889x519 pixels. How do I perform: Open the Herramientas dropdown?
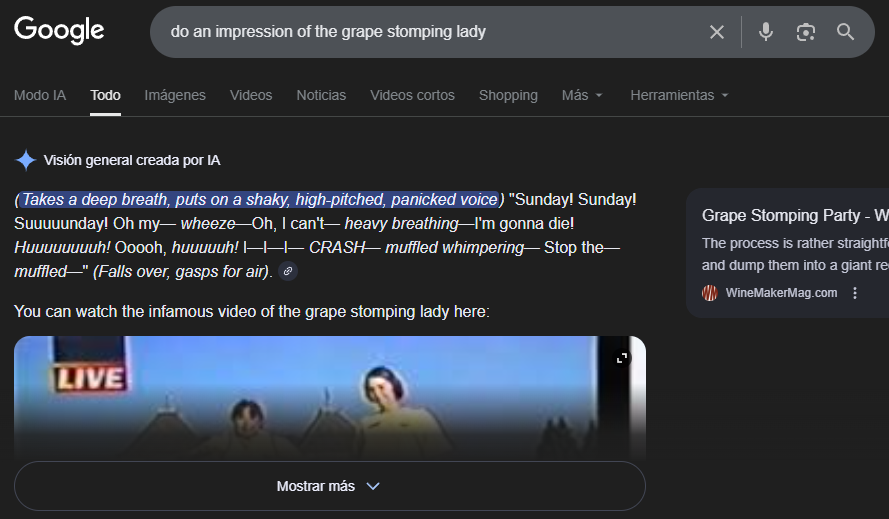pyautogui.click(x=679, y=95)
